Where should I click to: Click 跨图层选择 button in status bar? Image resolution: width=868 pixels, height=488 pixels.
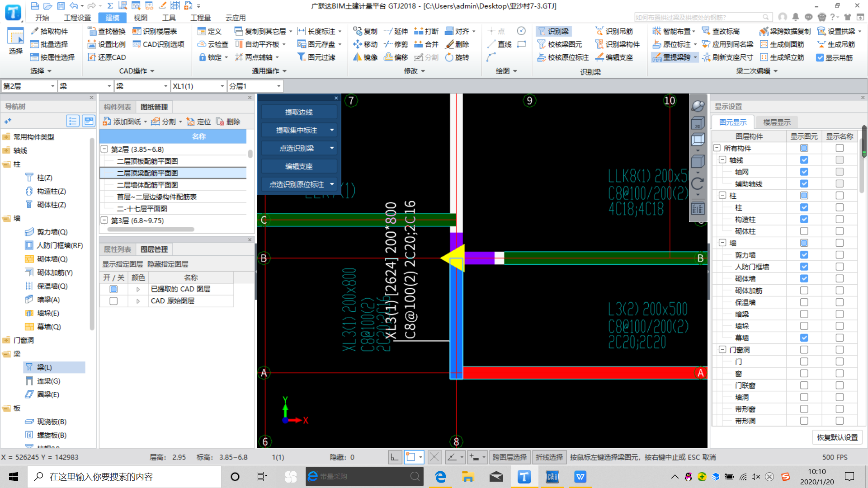(x=509, y=457)
